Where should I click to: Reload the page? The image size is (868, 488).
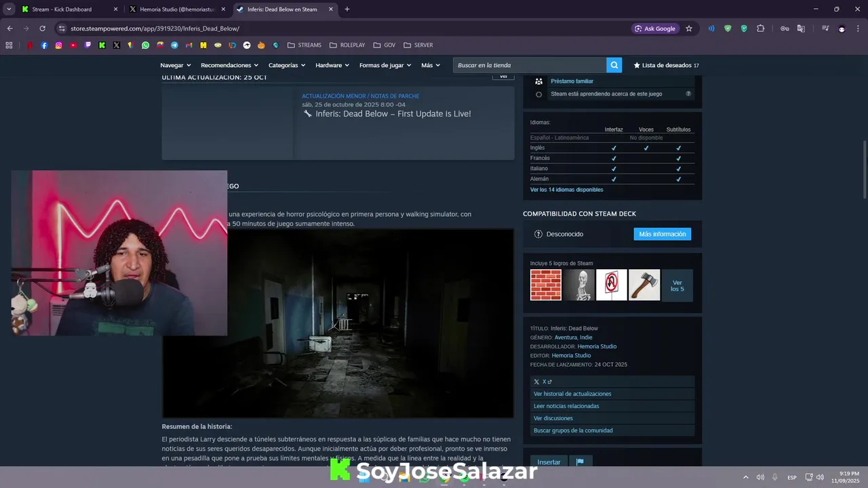42,28
